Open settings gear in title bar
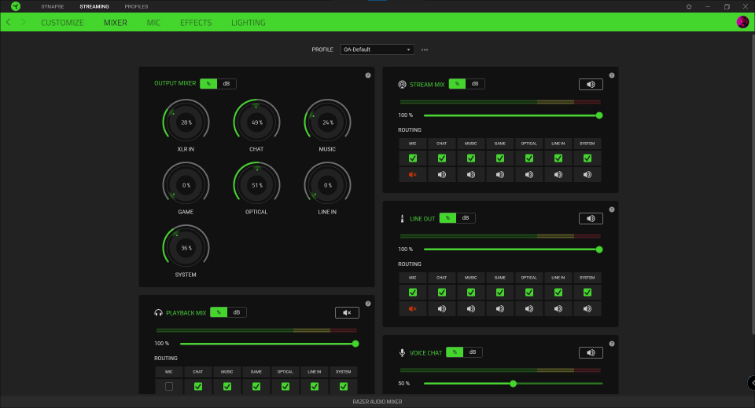 (689, 7)
